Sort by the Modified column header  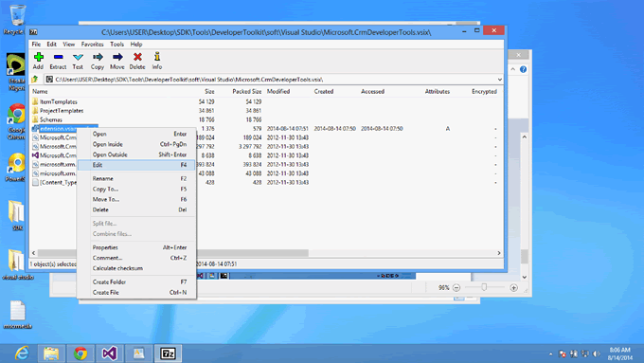coord(278,91)
